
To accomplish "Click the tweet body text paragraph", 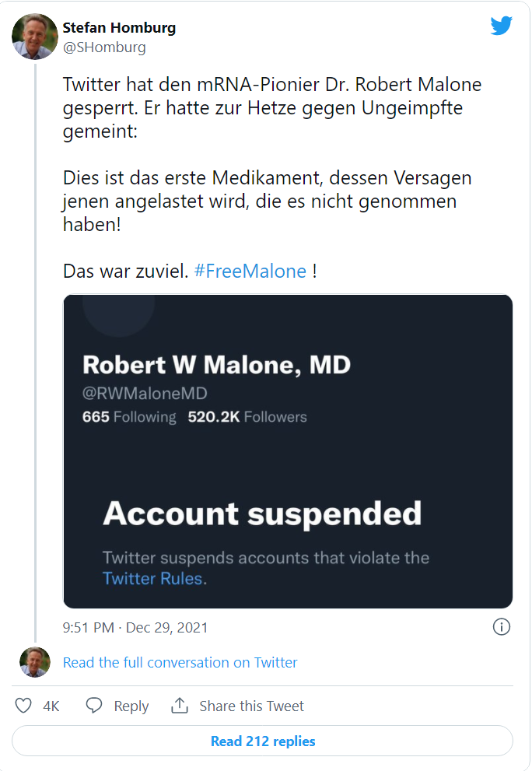I will [x=272, y=177].
